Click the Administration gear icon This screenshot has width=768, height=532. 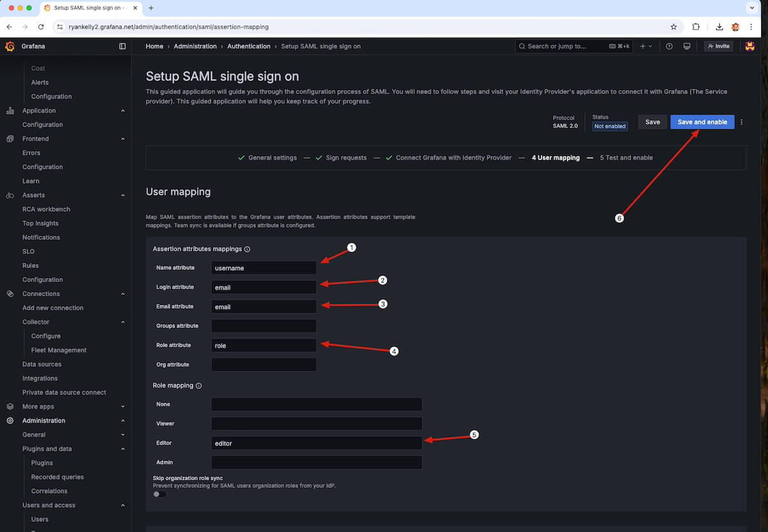(x=10, y=421)
